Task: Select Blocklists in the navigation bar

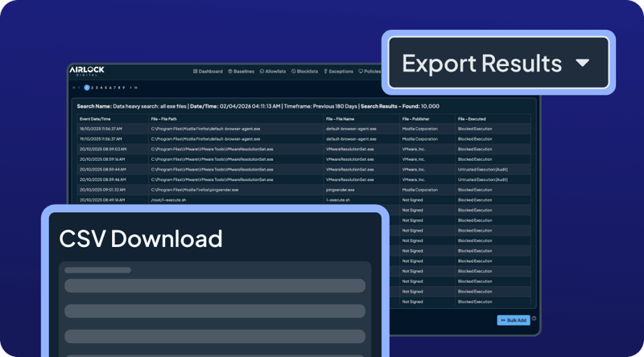Action: (x=304, y=72)
